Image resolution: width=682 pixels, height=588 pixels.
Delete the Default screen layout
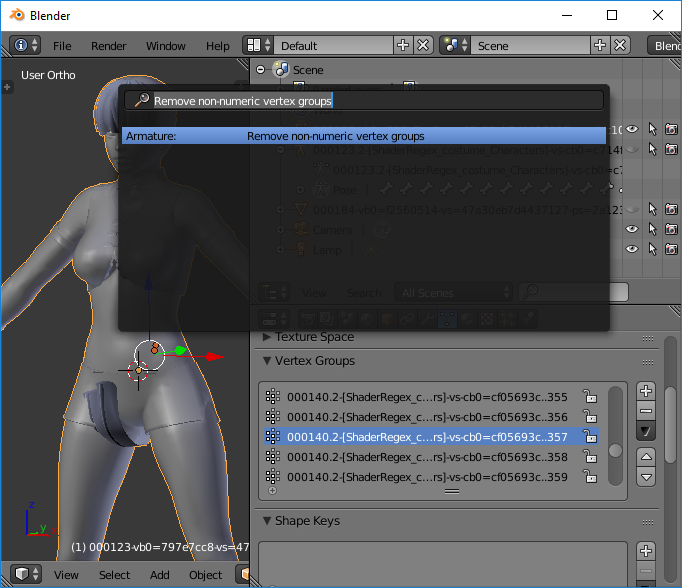[x=423, y=45]
